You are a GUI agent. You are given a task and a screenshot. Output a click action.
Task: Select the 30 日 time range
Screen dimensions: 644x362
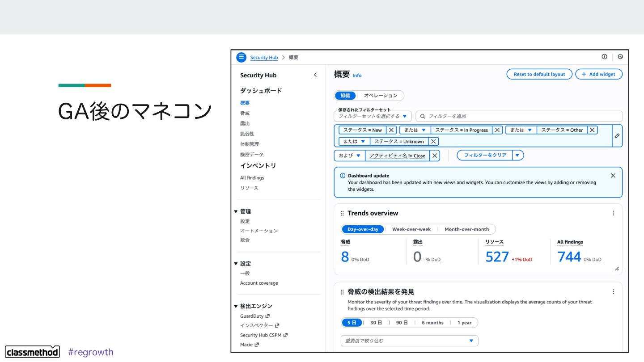pos(376,323)
